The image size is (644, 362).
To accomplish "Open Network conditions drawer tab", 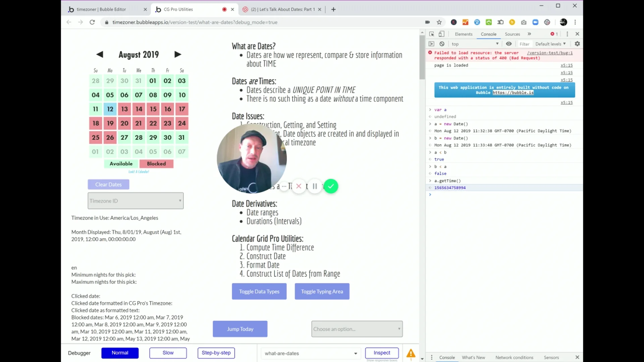I will (514, 357).
